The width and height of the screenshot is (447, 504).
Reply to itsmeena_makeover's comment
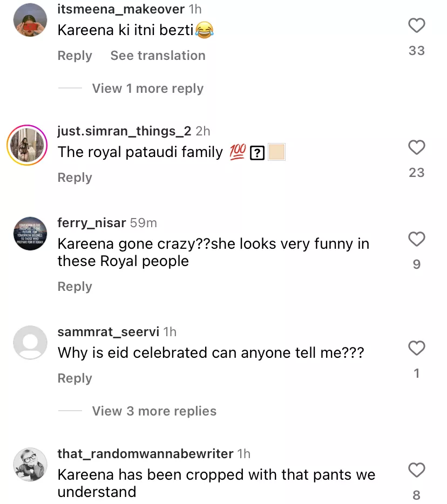pos(74,56)
